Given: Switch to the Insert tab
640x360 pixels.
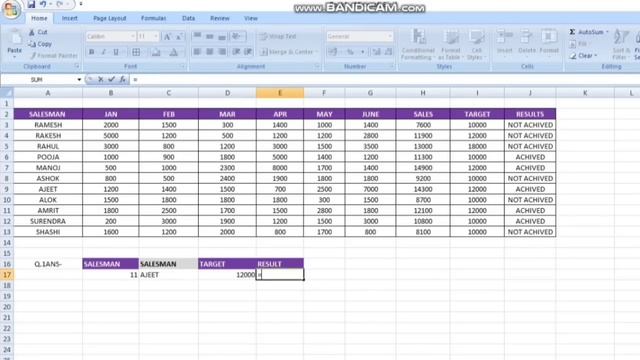Looking at the screenshot, I should tap(69, 18).
